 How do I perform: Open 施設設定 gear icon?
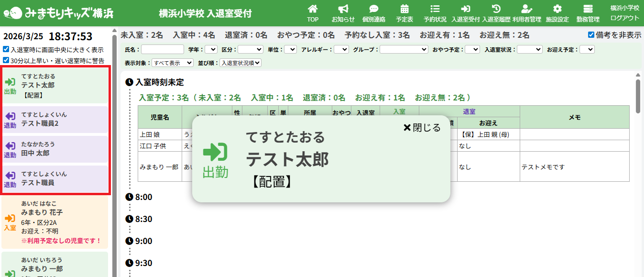[557, 9]
